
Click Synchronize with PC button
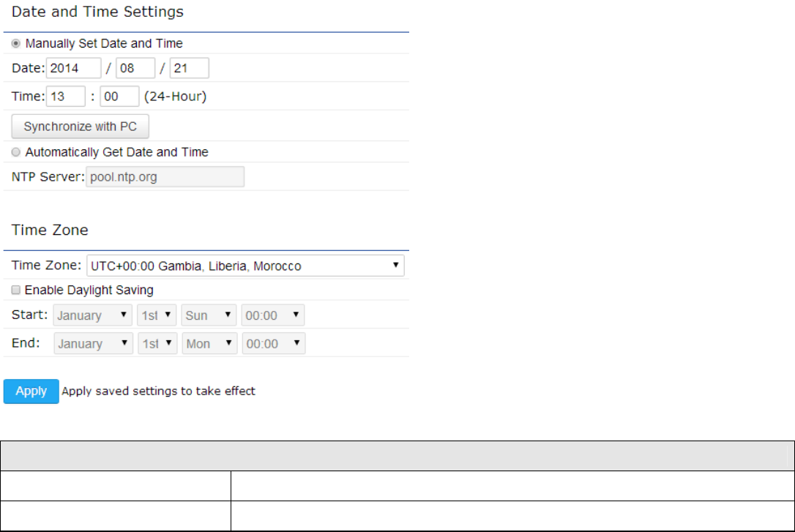point(80,126)
